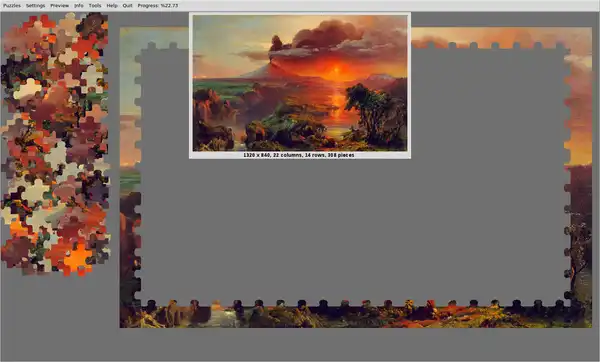Click the assembled bottom border with the waterfall
Screen dimensions: 600x362
tap(222, 315)
